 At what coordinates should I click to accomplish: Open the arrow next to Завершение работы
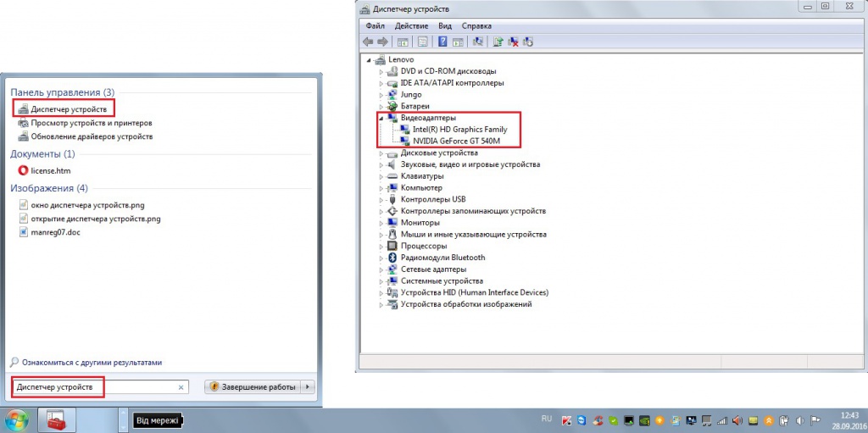click(x=309, y=387)
